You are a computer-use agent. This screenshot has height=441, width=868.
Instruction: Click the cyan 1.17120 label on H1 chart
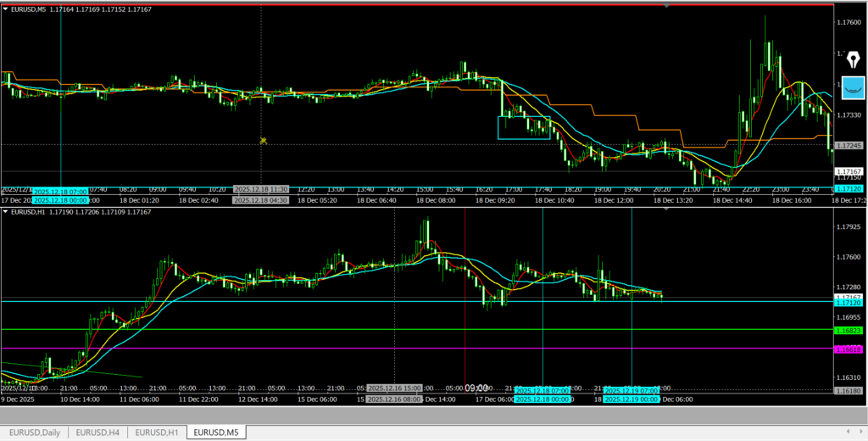tap(849, 302)
